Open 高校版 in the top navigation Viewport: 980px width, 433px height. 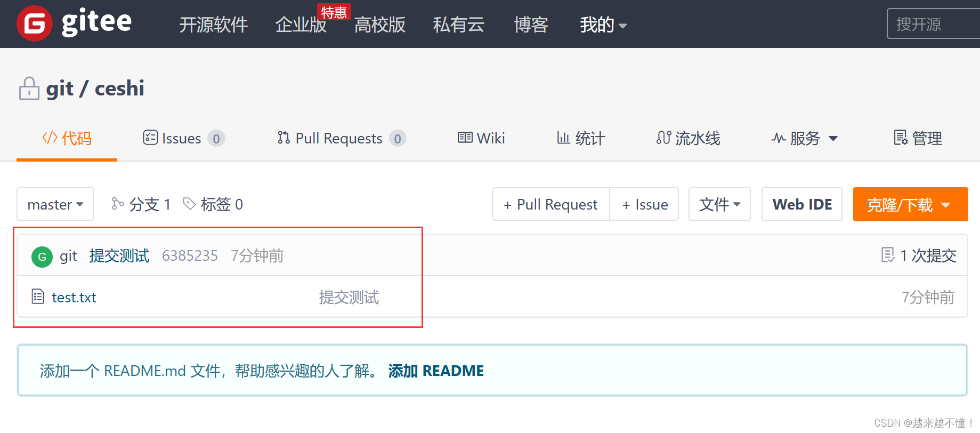pos(379,25)
